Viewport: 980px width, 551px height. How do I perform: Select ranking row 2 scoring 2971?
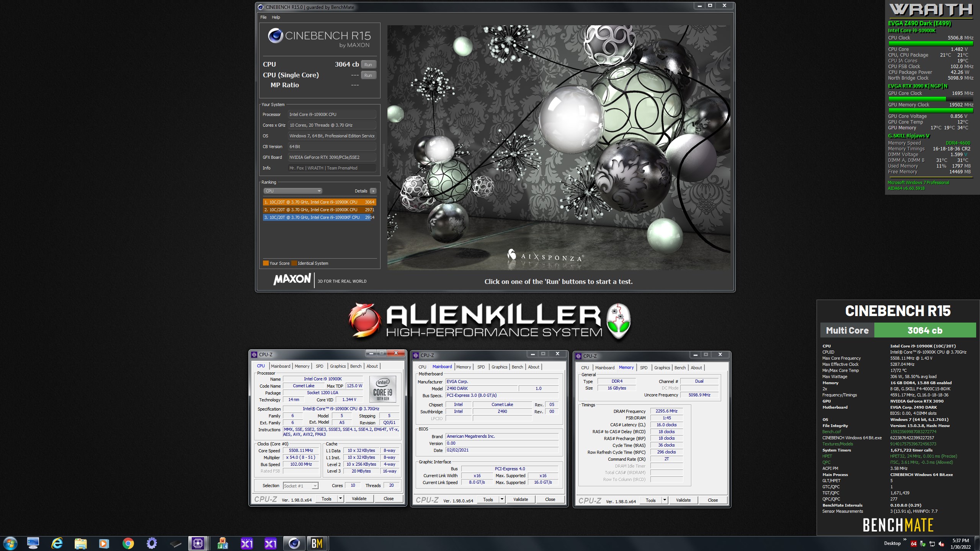319,210
